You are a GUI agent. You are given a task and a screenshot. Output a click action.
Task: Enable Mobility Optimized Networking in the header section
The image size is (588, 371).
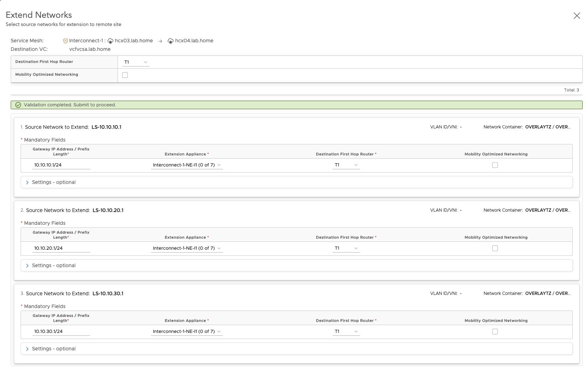click(x=125, y=75)
